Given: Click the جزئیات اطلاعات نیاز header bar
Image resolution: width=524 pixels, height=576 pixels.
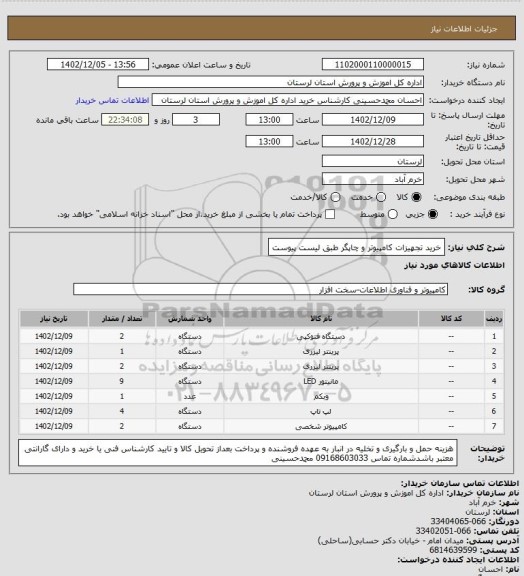Looking at the screenshot, I should (x=261, y=28).
